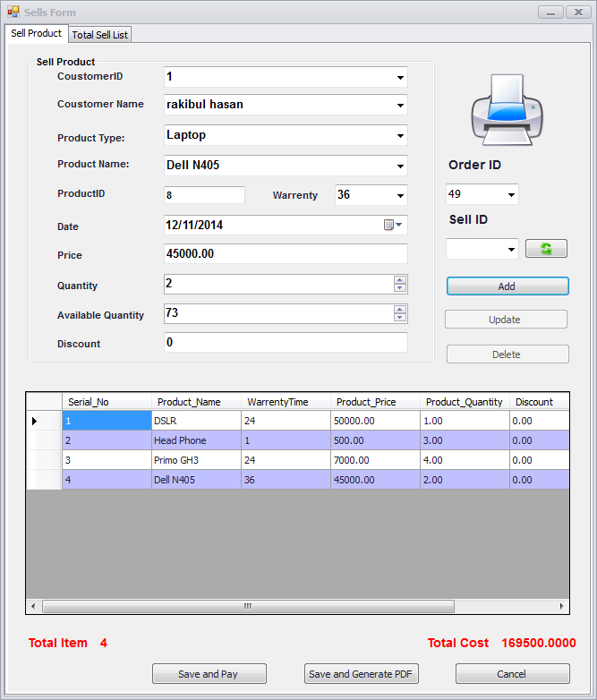Screen dimensions: 597x700
Task: Click the 3.00 quantity cell
Action: point(465,440)
